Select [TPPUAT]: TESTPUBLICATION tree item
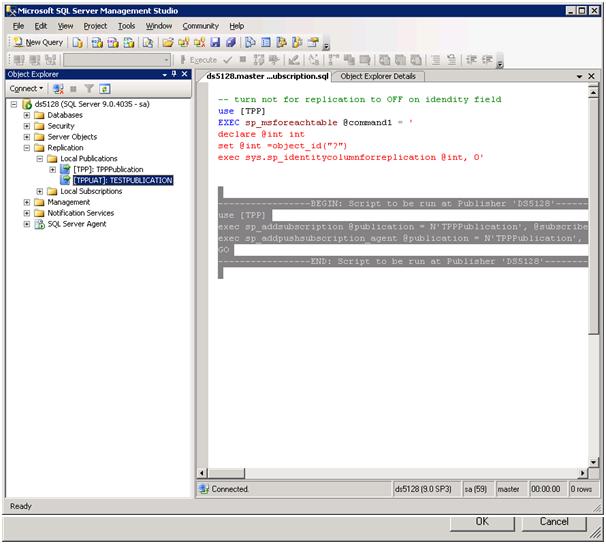This screenshot has width=606, height=544. tap(123, 180)
